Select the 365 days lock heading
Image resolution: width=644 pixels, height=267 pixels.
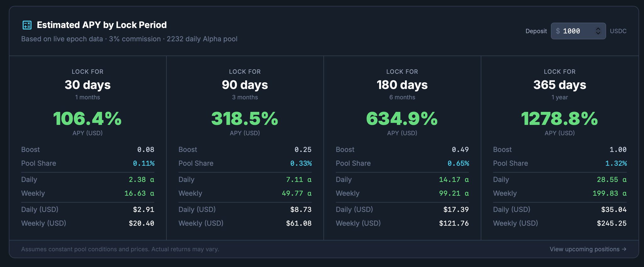pyautogui.click(x=559, y=85)
